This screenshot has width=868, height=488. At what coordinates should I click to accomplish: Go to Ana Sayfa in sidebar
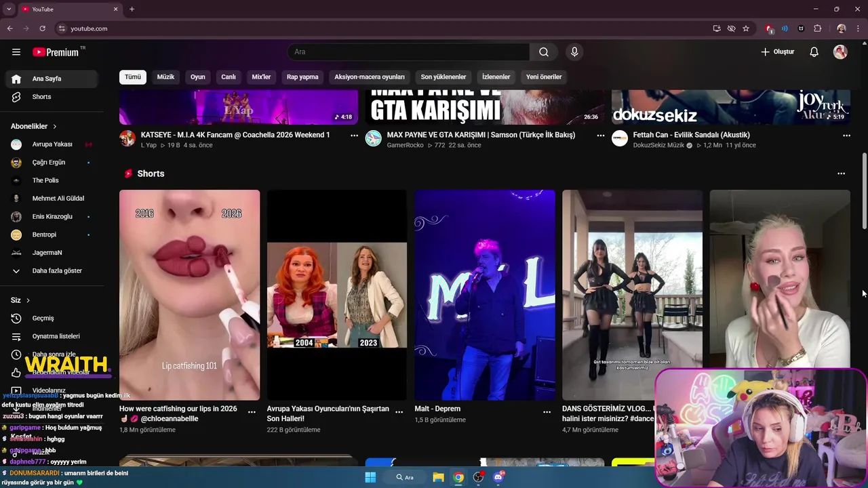[x=53, y=79]
